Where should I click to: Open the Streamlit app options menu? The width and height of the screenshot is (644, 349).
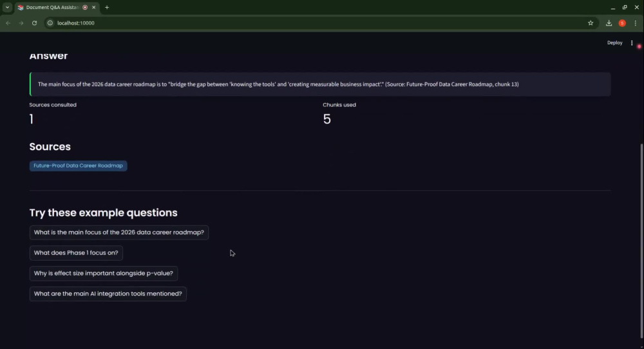click(x=632, y=42)
